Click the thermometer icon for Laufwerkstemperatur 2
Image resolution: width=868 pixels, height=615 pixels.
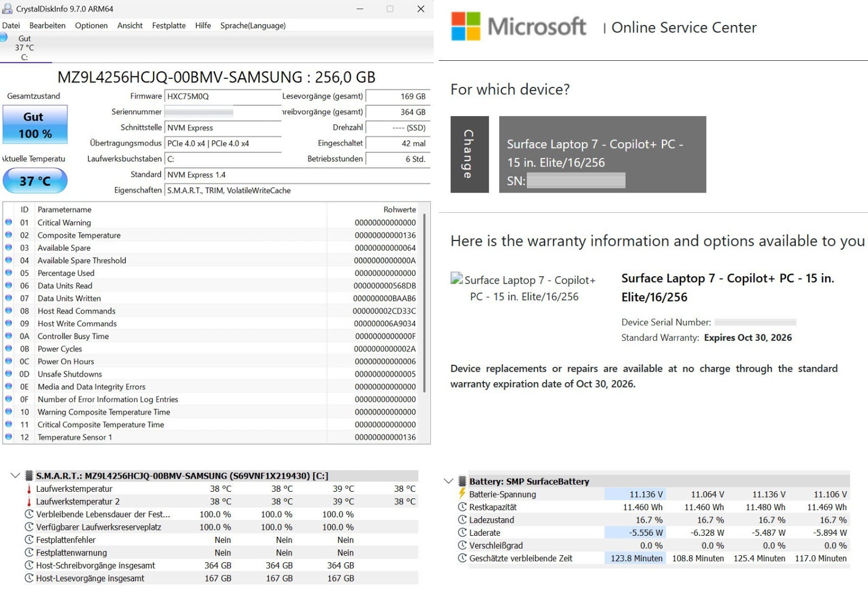[x=29, y=502]
